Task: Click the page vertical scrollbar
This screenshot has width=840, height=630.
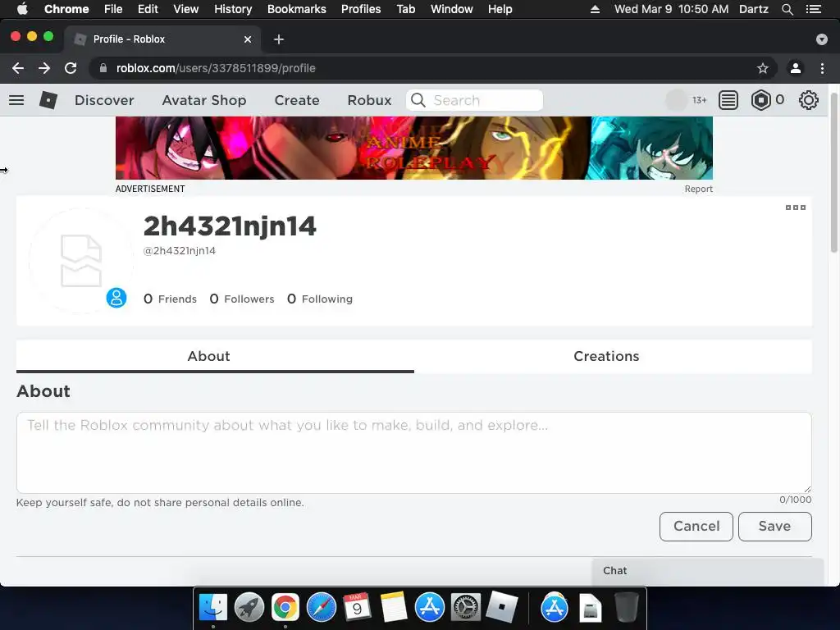Action: (x=833, y=171)
